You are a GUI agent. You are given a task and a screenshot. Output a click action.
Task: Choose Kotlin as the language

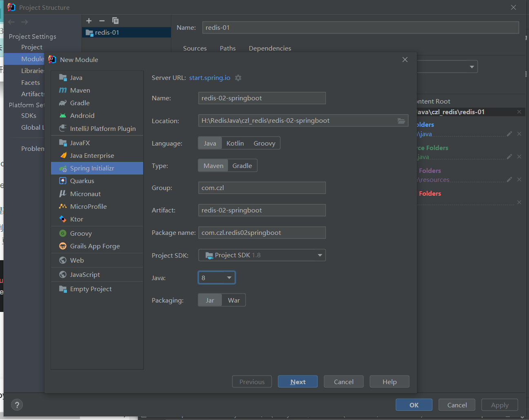235,143
